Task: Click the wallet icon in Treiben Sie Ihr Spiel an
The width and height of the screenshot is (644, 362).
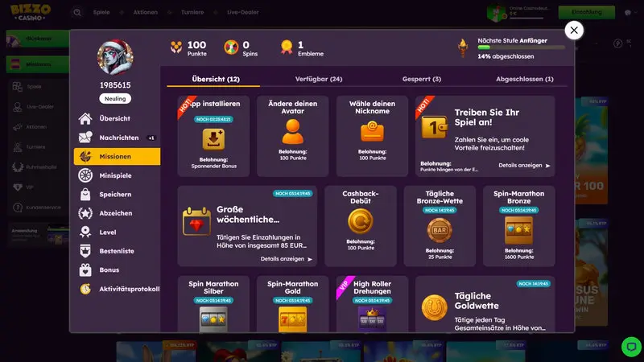Action: coord(434,128)
